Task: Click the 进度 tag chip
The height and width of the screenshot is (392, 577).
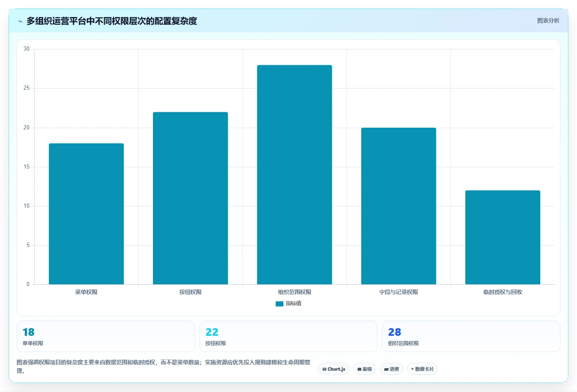Action: [x=392, y=369]
